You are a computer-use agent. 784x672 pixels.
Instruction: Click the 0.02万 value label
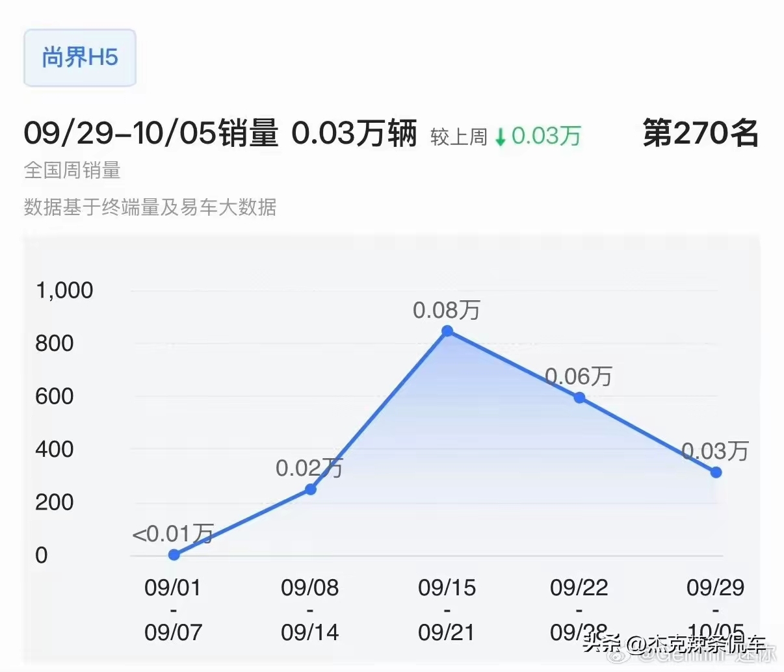click(x=309, y=468)
